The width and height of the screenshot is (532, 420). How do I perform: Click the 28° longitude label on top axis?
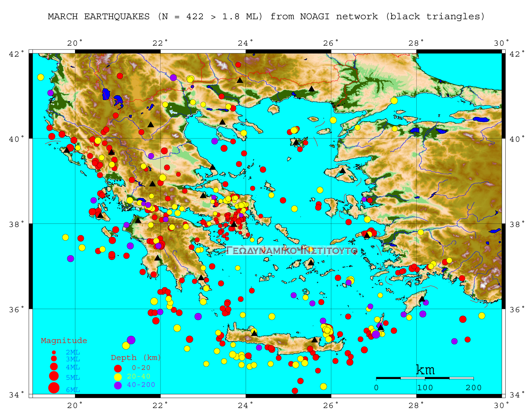pyautogui.click(x=416, y=43)
